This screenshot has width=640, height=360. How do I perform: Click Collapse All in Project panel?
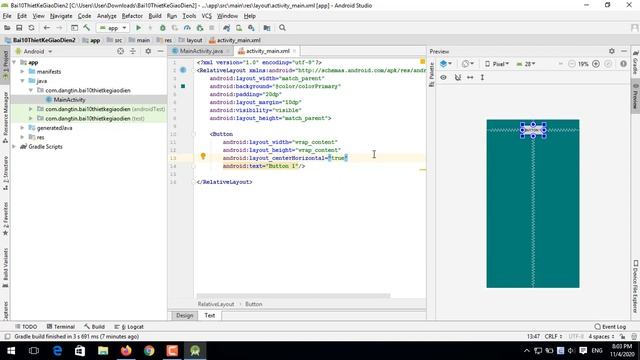(x=133, y=51)
